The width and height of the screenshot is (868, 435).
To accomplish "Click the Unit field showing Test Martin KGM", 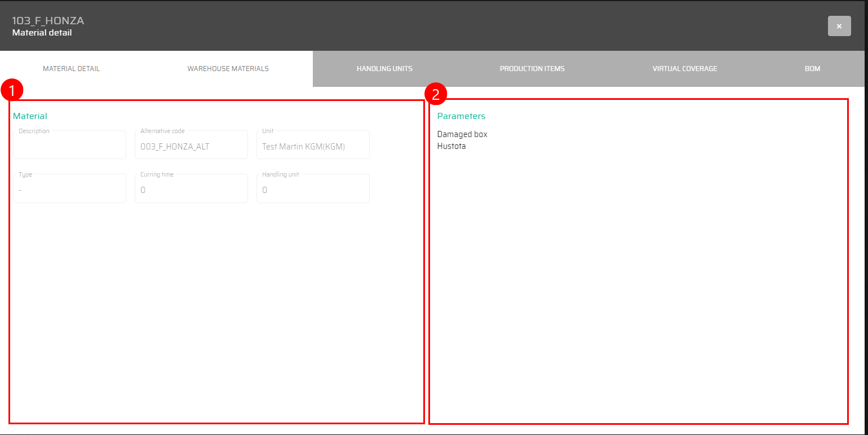I will point(313,147).
